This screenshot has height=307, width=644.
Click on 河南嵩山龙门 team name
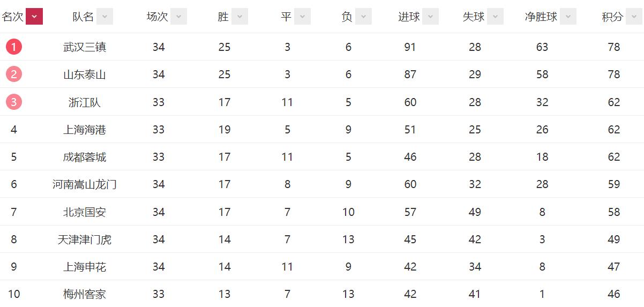pyautogui.click(x=85, y=185)
